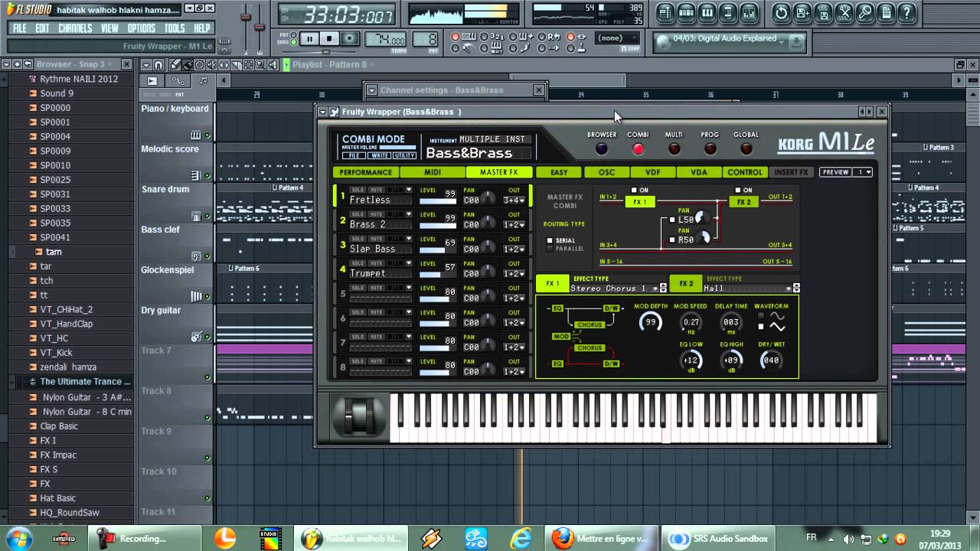Image resolution: width=980 pixels, height=551 pixels.
Task: Open the piano roll view
Action: coord(708,13)
